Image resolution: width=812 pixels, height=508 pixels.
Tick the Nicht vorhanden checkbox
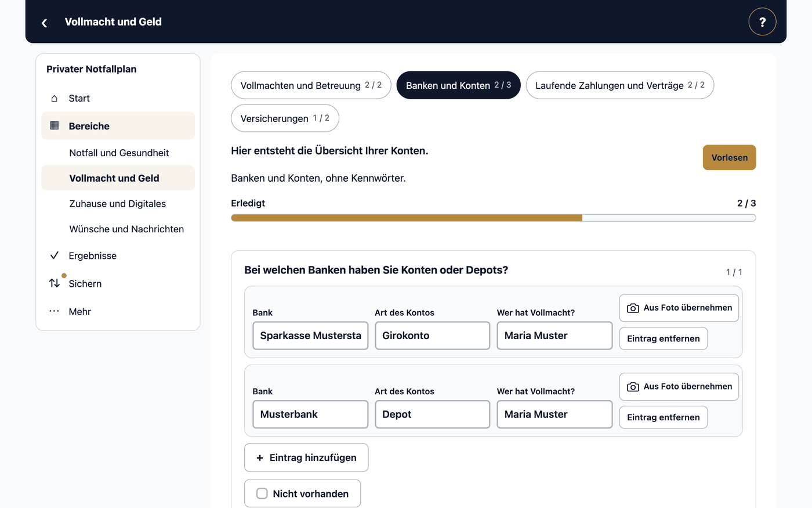[x=262, y=493]
